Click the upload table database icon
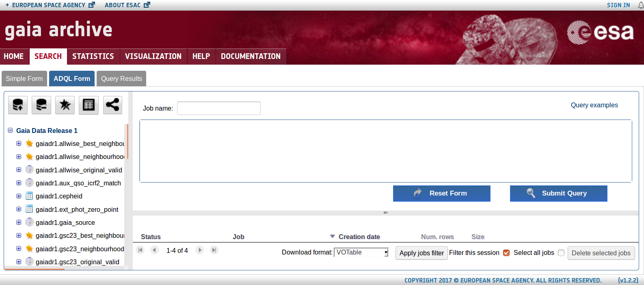Image resolution: width=644 pixels, height=285 pixels. pos(18,105)
